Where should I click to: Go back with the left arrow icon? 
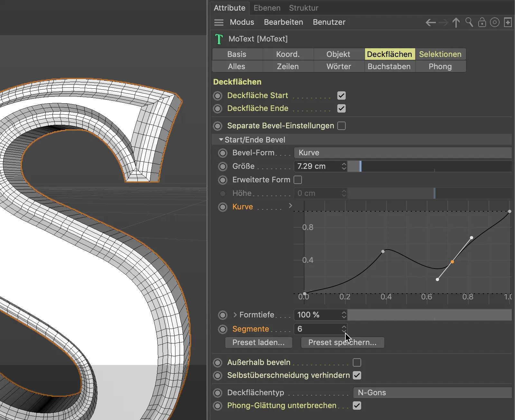(431, 23)
